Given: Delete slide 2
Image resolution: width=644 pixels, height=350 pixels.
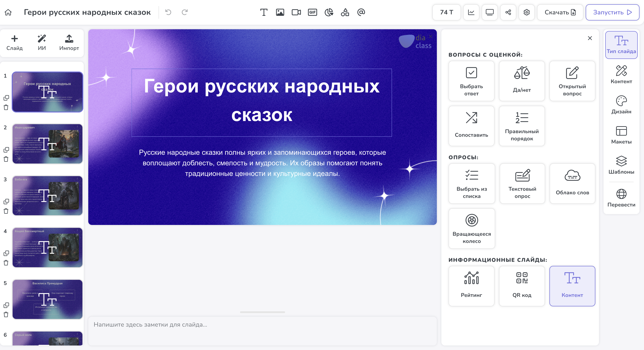Looking at the screenshot, I should (x=6, y=159).
